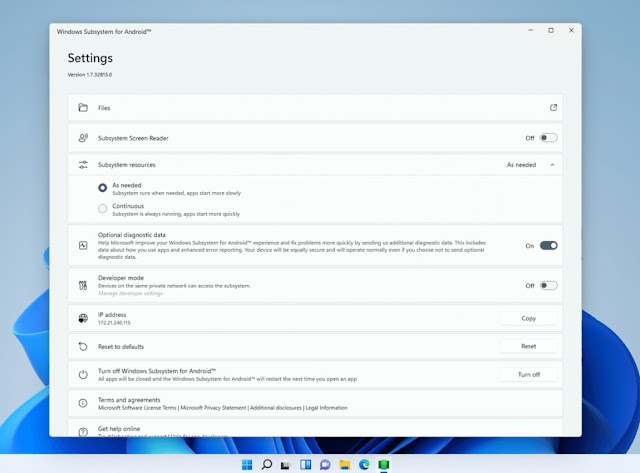
Task: Click the Files row label
Action: [x=104, y=108]
